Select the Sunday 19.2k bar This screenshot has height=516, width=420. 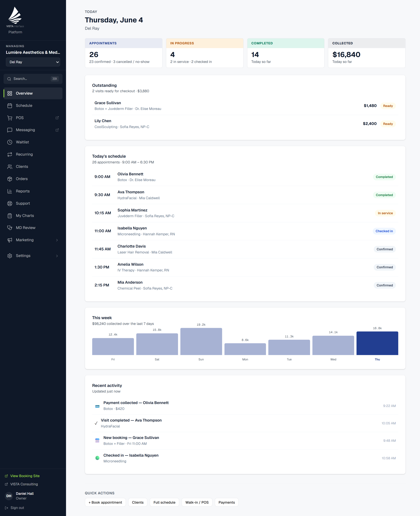(x=201, y=342)
